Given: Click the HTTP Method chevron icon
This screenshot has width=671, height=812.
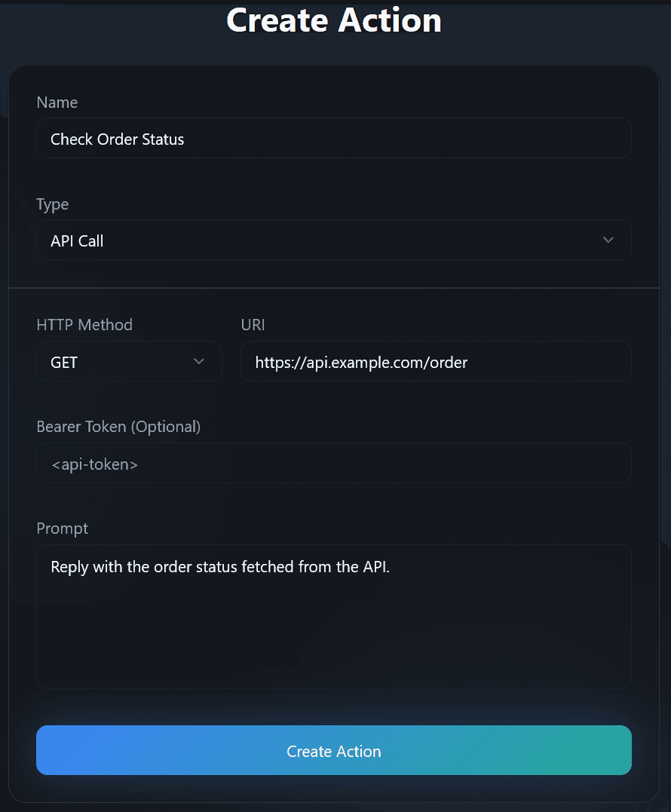Looking at the screenshot, I should (199, 361).
